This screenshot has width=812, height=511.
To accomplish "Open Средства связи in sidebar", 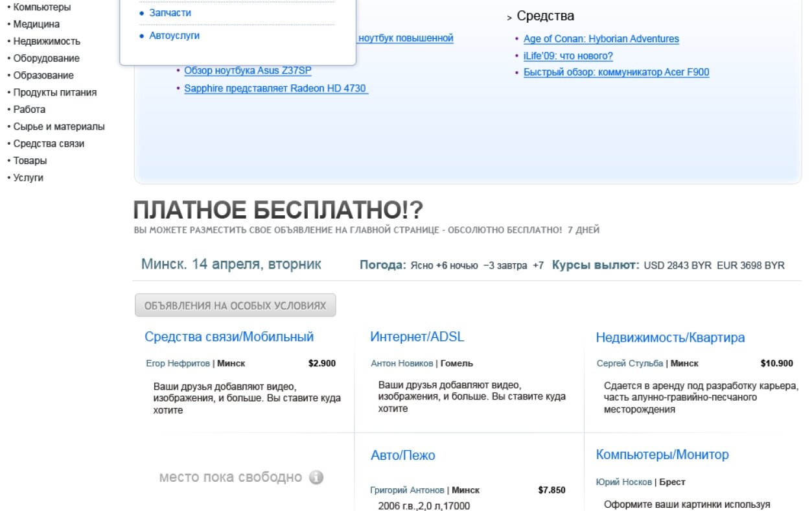I will (x=49, y=143).
